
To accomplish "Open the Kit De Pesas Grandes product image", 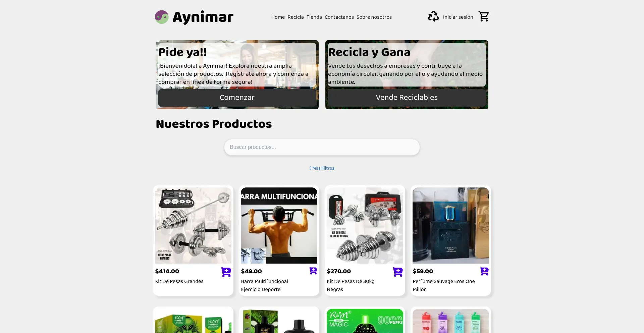I will tap(193, 225).
